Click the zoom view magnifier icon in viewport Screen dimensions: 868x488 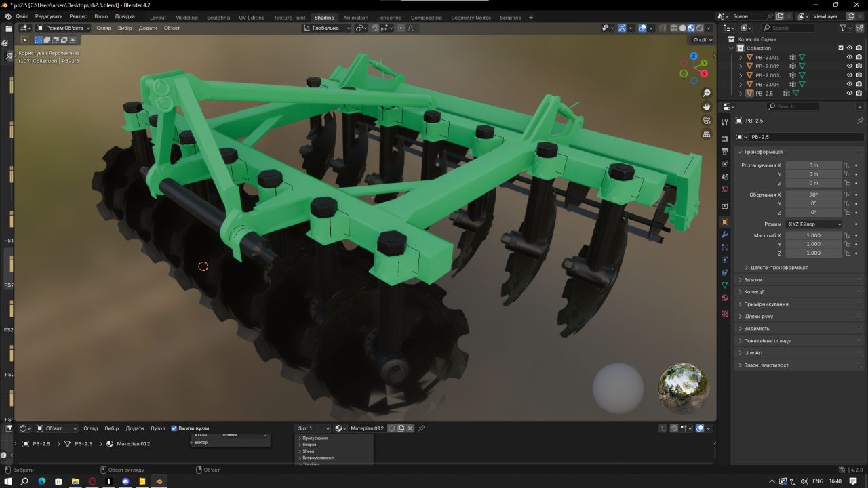[707, 93]
